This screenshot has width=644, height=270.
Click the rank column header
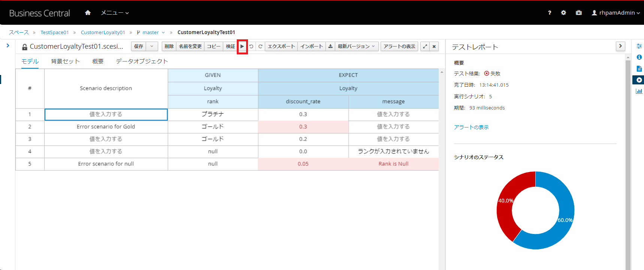tap(213, 102)
